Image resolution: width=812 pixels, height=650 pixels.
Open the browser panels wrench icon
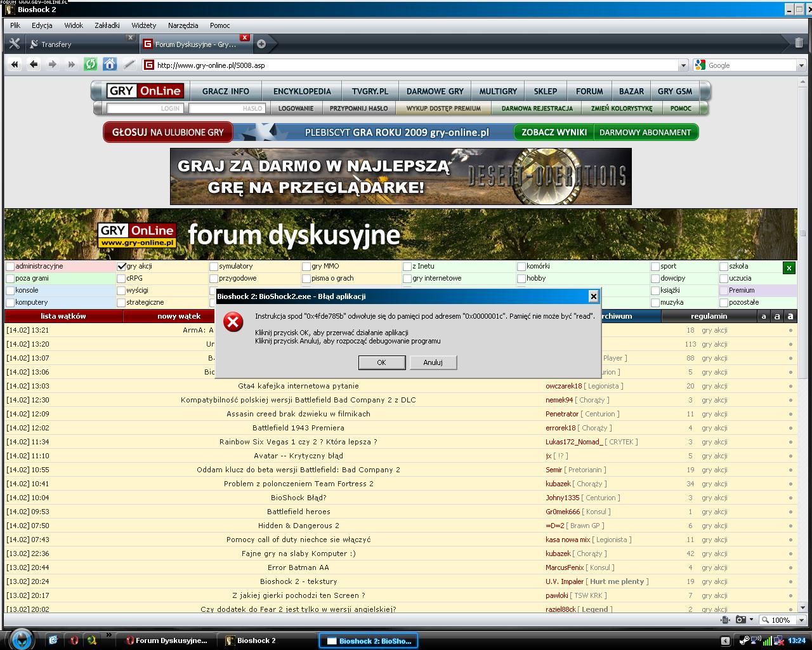point(15,44)
